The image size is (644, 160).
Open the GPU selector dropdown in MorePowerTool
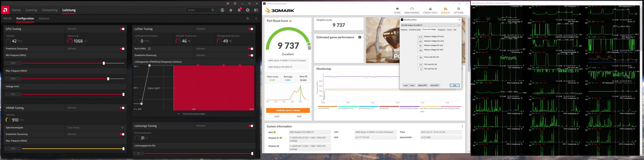[x=431, y=25]
